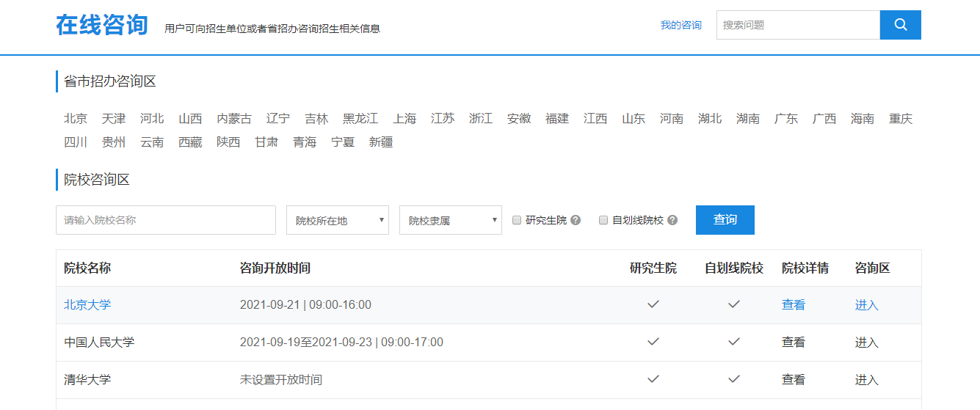This screenshot has width=980, height=410.
Task: Select 山东 province link
Action: 634,119
